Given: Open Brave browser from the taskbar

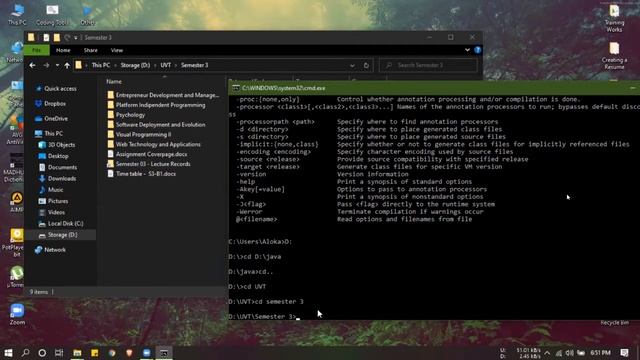Looking at the screenshot, I should (129, 353).
